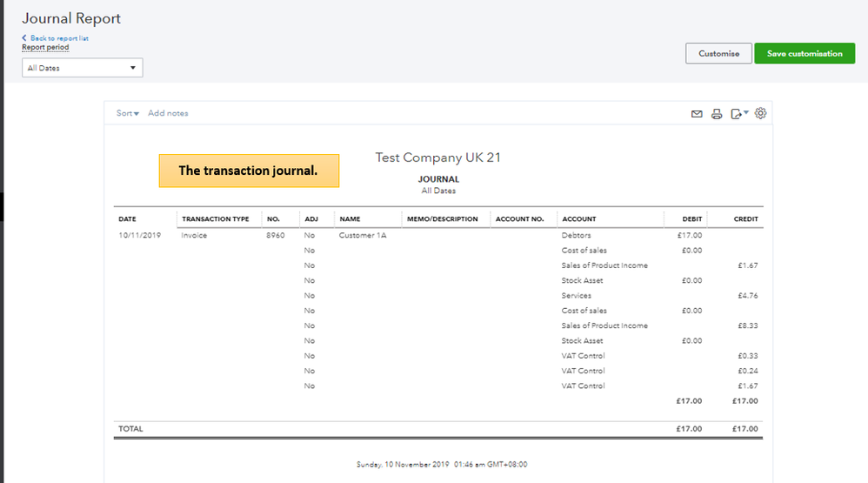
Task: Click Save customisation button
Action: pyautogui.click(x=805, y=53)
